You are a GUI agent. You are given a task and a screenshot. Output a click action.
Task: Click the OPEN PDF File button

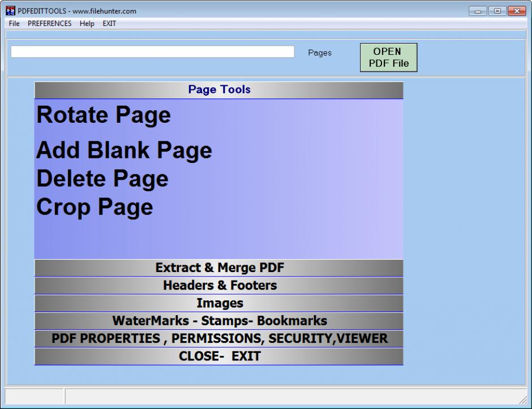pos(388,57)
